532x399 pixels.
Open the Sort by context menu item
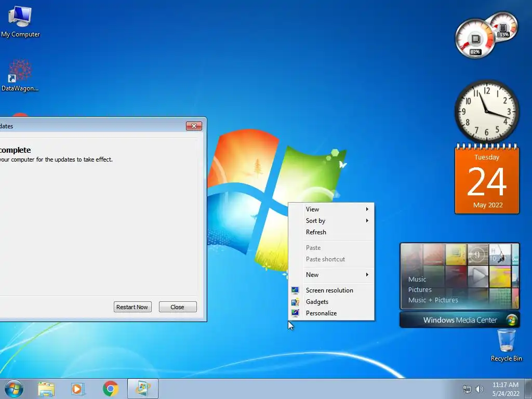(331, 221)
